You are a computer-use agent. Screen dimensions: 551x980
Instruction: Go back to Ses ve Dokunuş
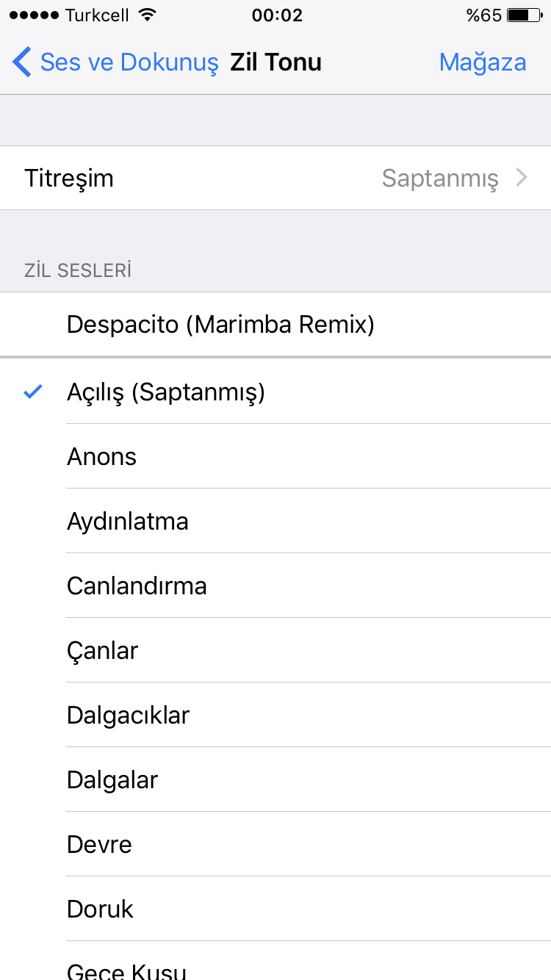[129, 62]
